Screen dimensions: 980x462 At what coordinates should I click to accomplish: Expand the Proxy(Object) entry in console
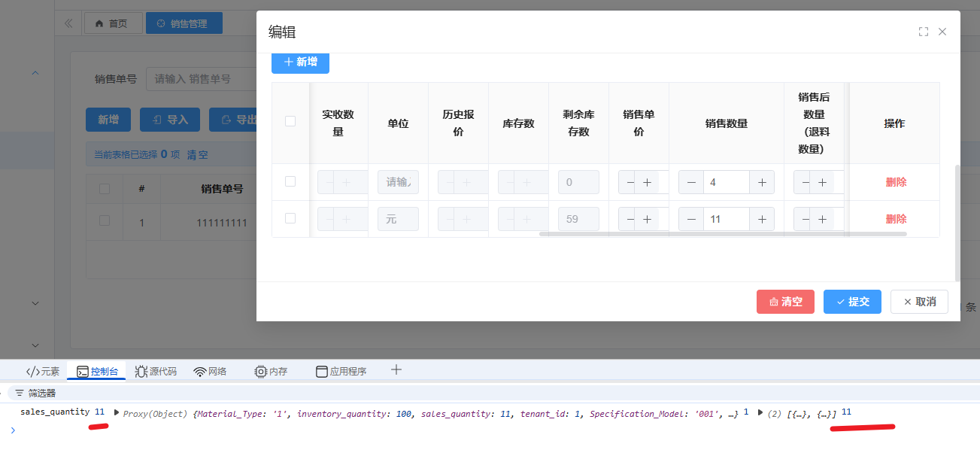tap(116, 412)
